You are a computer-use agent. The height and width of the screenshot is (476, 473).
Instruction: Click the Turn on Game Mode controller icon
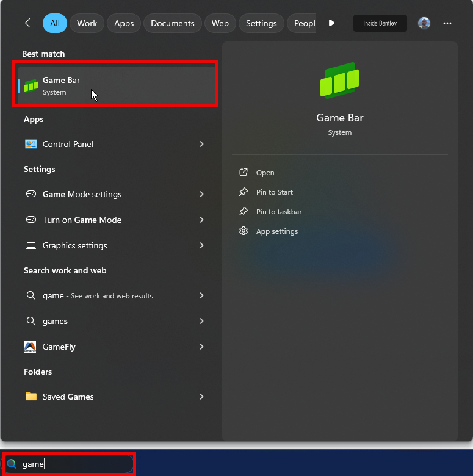pyautogui.click(x=31, y=219)
